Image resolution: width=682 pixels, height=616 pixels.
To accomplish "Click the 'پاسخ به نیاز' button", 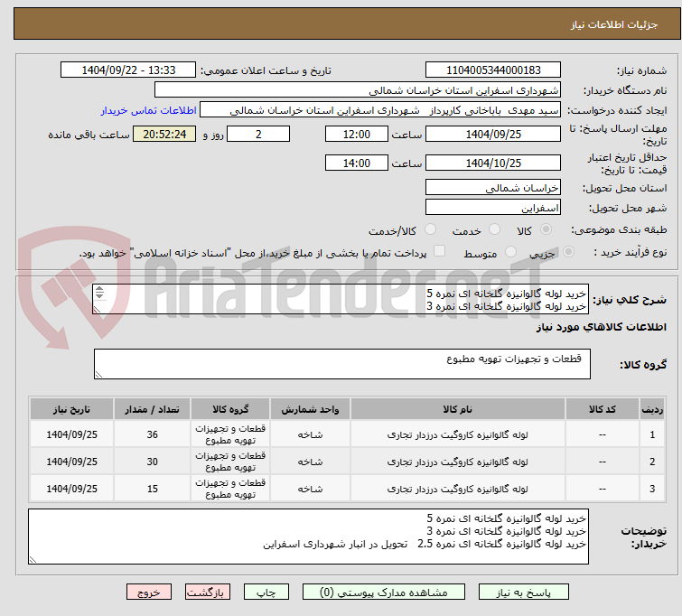I will click(528, 593).
